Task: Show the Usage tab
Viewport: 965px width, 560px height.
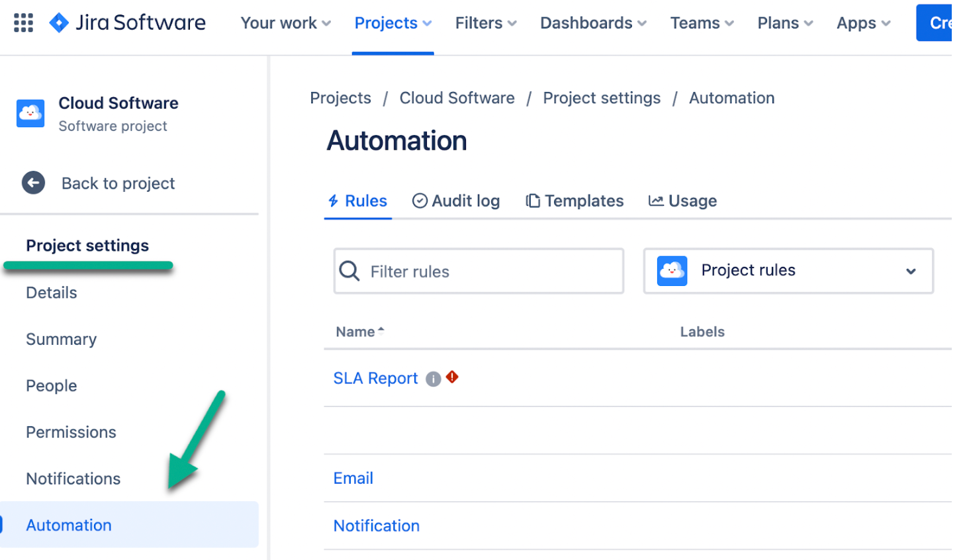Action: (682, 201)
